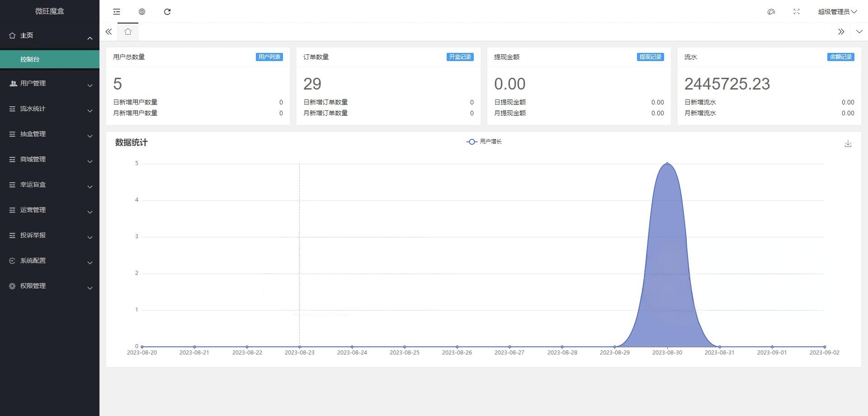
Task: Download chart image icon
Action: (x=848, y=143)
